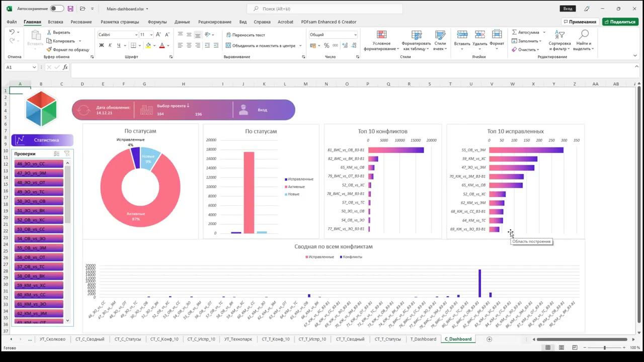Click the Примечания comments button
Image resolution: width=644 pixels, height=362 pixels.
tap(580, 22)
